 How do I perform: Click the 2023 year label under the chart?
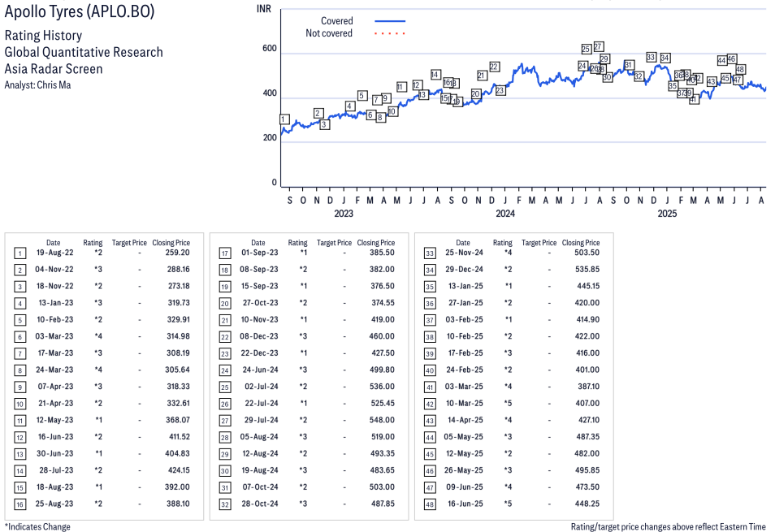point(344,214)
